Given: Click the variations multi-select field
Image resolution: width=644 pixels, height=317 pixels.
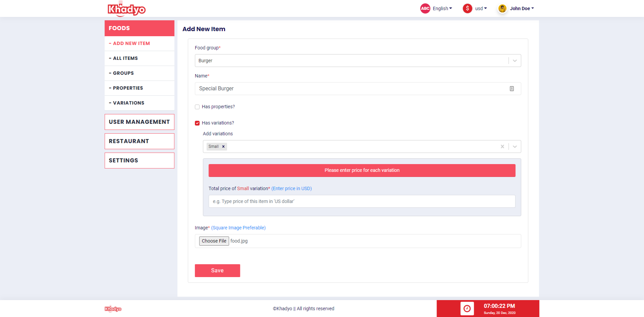Looking at the screenshot, I should click(x=362, y=146).
